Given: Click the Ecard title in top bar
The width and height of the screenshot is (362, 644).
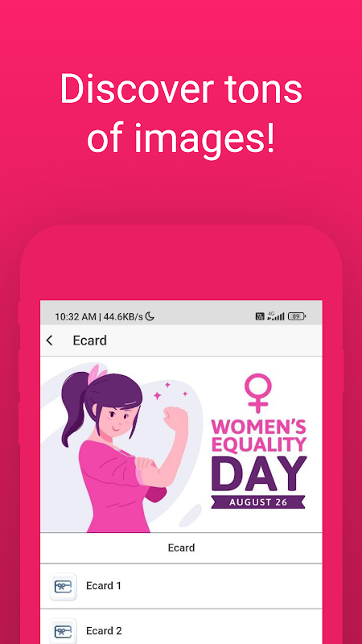Looking at the screenshot, I should pyautogui.click(x=90, y=341).
